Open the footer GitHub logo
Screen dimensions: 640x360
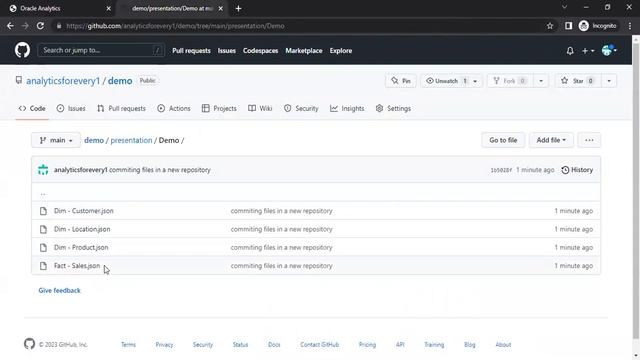coord(29,344)
